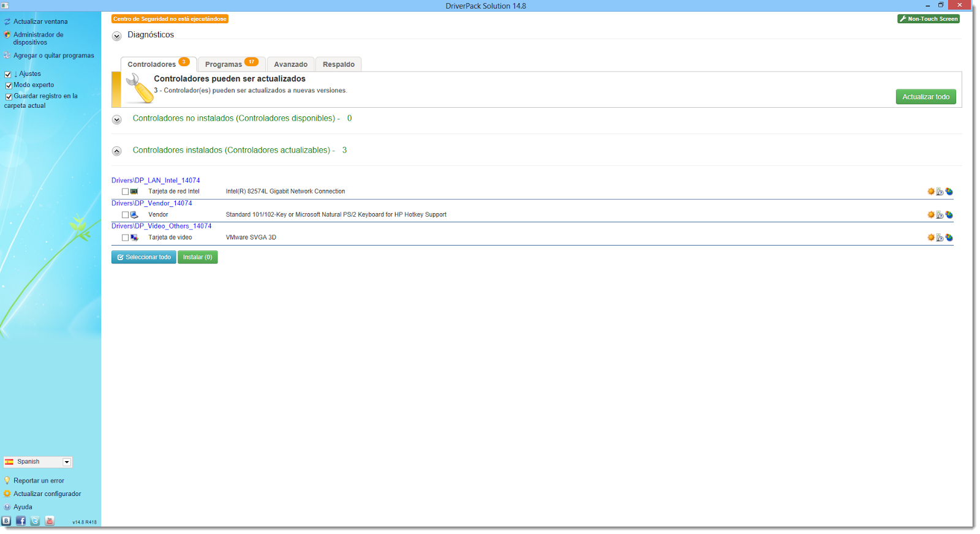Click the video card icon in Tarjeta de video row
Viewport: 980px width, 534px height.
134,238
